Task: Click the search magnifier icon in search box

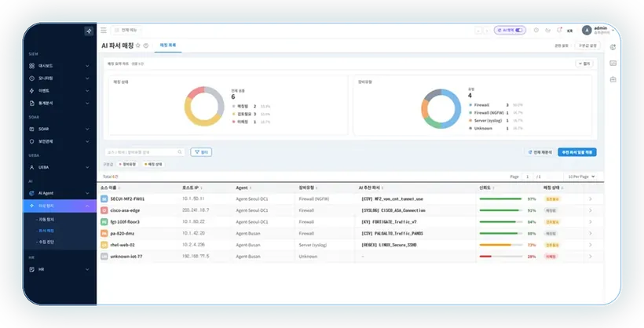Action: (x=180, y=152)
